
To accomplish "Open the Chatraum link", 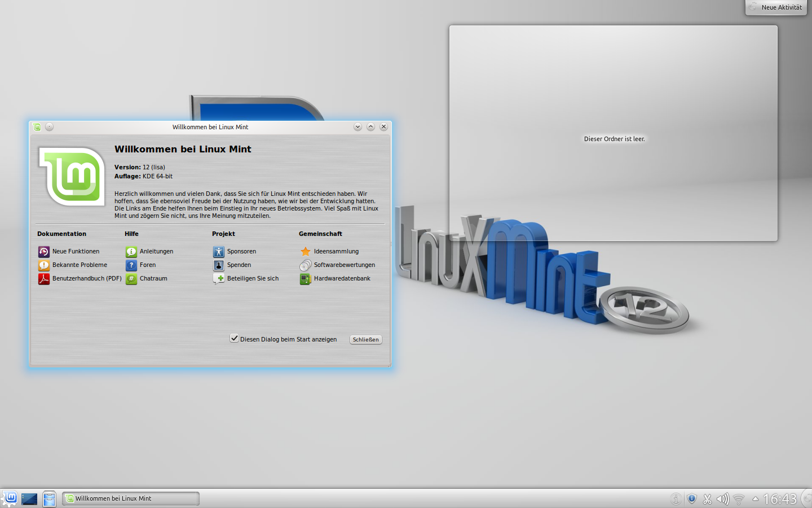I will click(x=153, y=279).
